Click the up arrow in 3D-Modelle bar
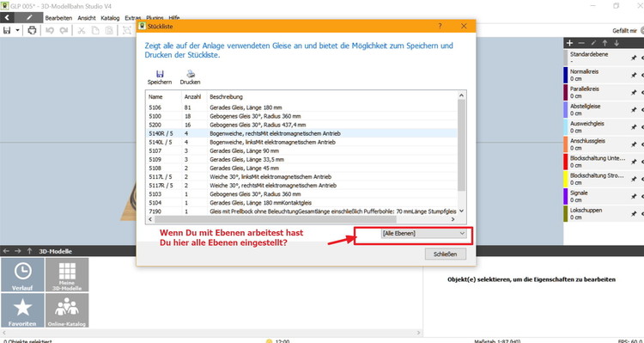Screen dimensions: 644x343 pos(29,251)
